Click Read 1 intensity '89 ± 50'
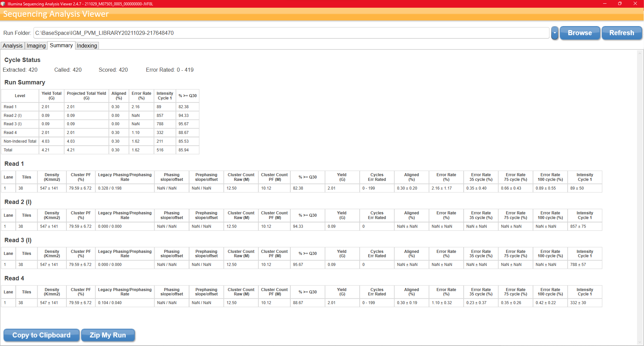The height and width of the screenshot is (346, 644). (x=577, y=188)
